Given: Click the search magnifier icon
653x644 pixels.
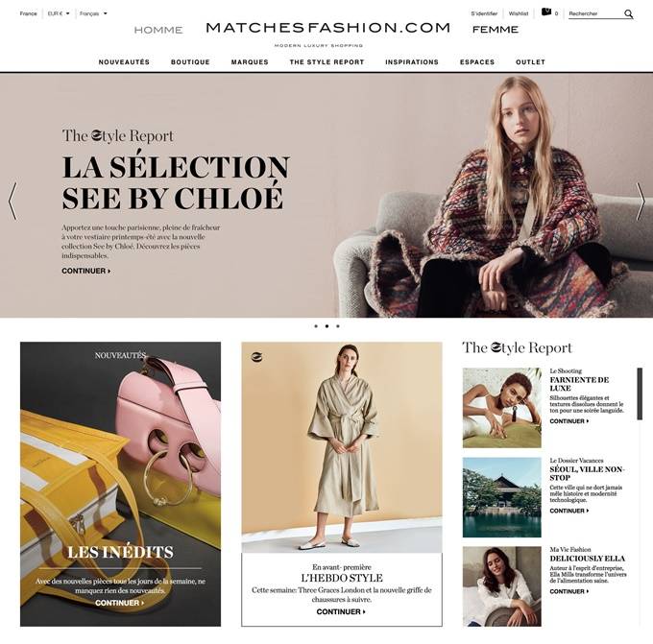Looking at the screenshot, I should point(628,14).
